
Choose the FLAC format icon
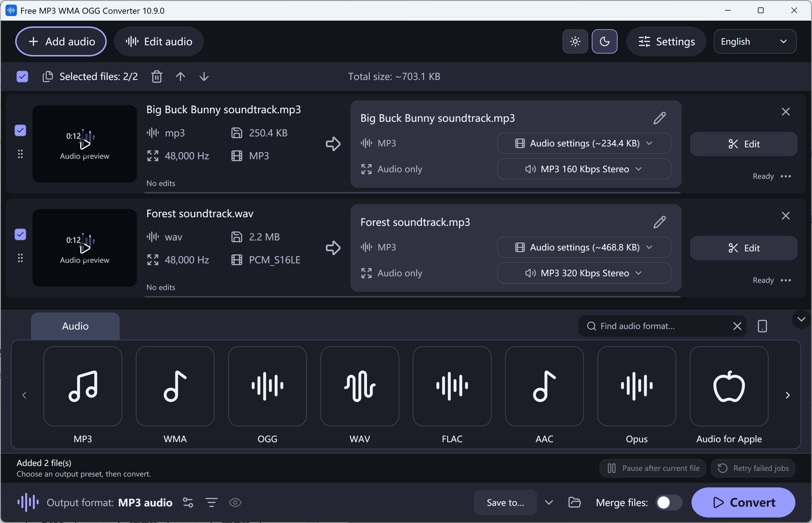(452, 386)
